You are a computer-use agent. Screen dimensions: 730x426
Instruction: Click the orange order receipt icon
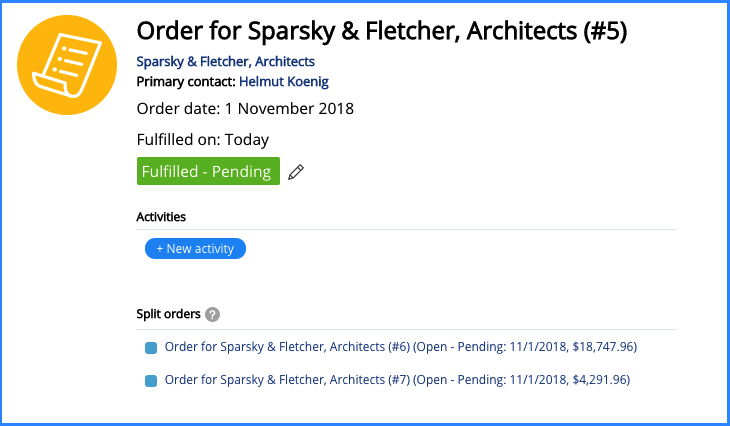(x=67, y=65)
